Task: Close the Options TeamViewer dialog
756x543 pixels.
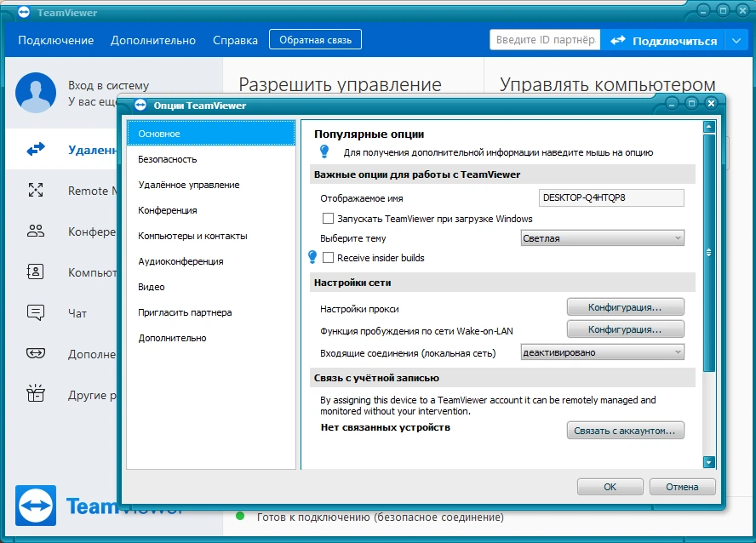Action: (711, 103)
